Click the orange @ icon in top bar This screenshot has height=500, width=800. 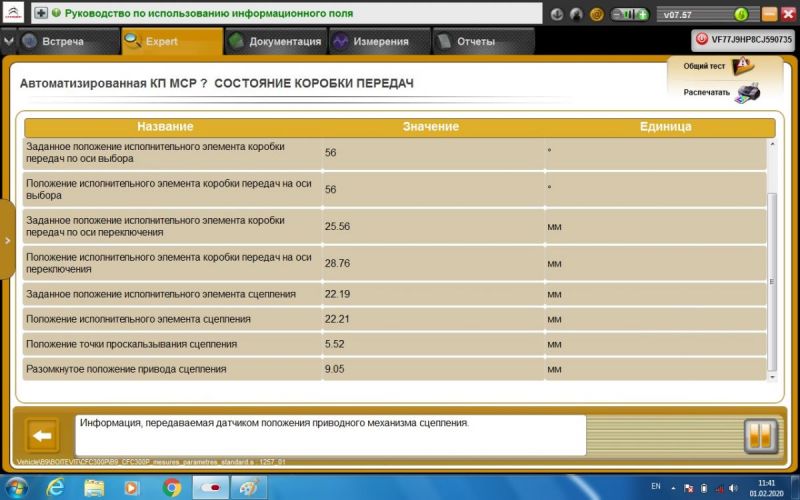(x=597, y=15)
